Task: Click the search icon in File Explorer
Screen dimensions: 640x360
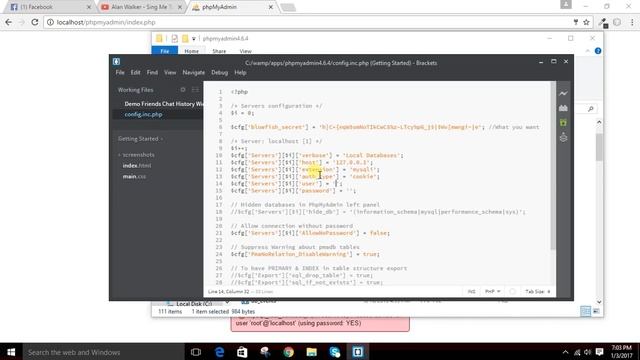Action: [591, 109]
